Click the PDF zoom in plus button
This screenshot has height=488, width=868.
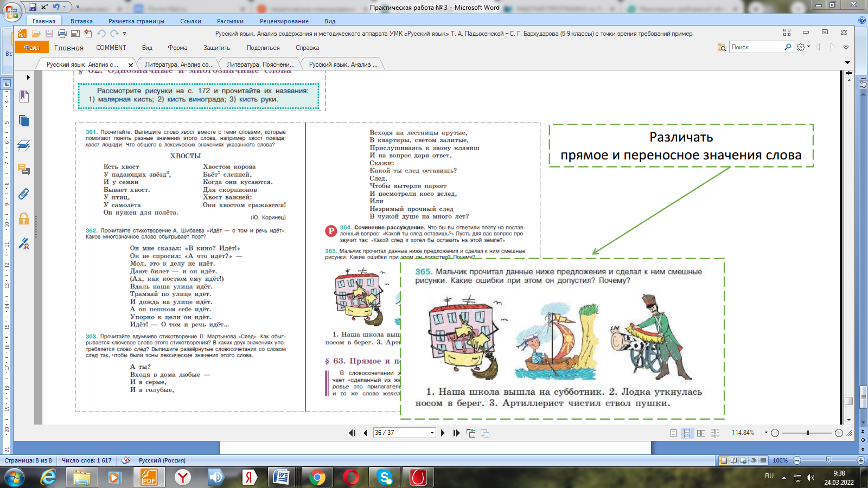click(x=839, y=433)
